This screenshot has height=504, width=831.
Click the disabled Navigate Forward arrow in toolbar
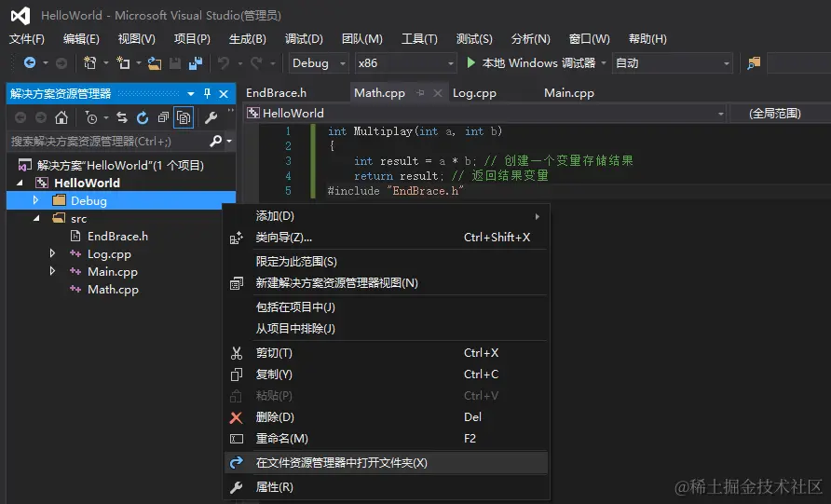coord(61,63)
